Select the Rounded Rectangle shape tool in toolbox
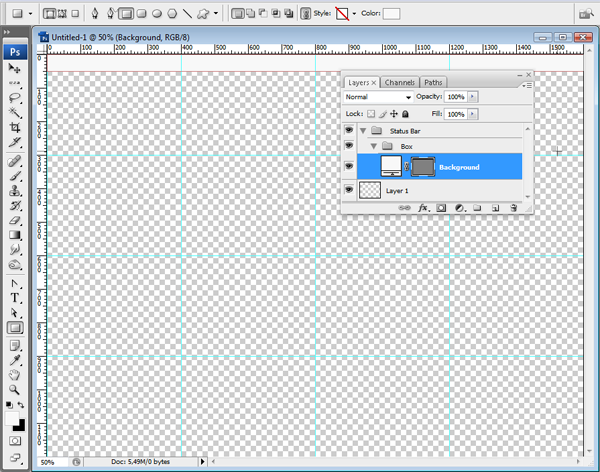 (x=15, y=328)
